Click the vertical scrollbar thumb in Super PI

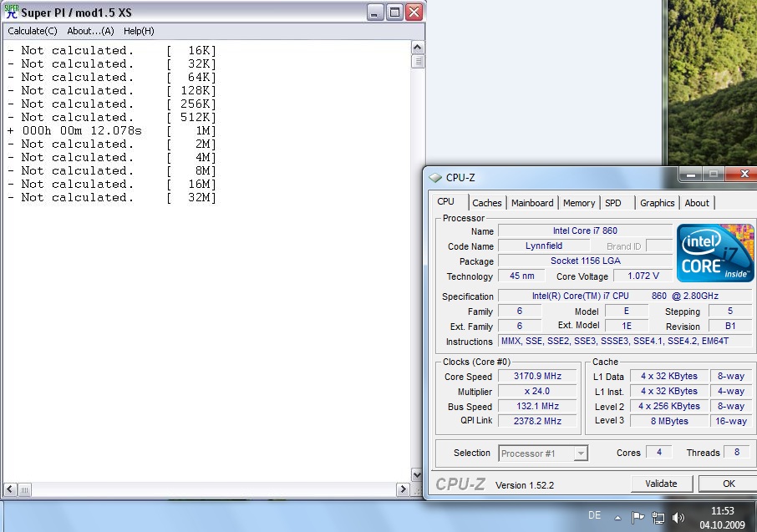click(x=418, y=61)
